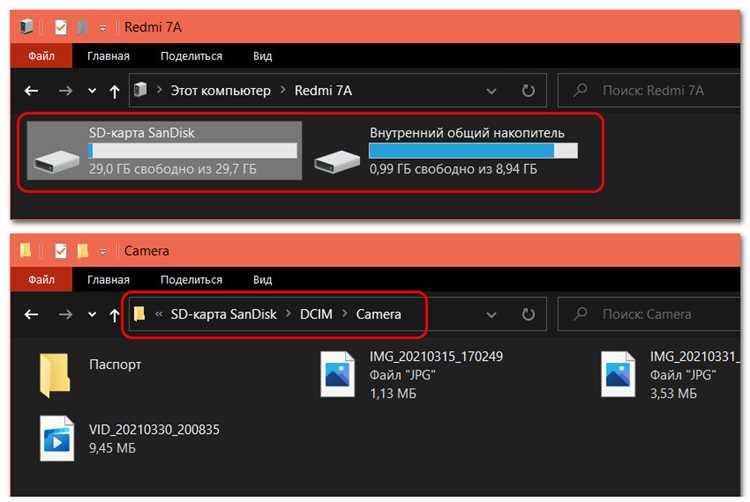
Task: Click size text '3,53 МБ'
Action: click(x=673, y=393)
